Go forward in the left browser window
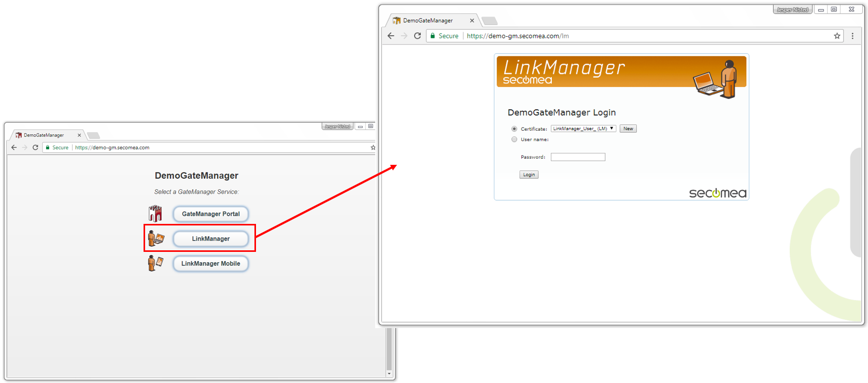This screenshot has height=383, width=868. 24,147
